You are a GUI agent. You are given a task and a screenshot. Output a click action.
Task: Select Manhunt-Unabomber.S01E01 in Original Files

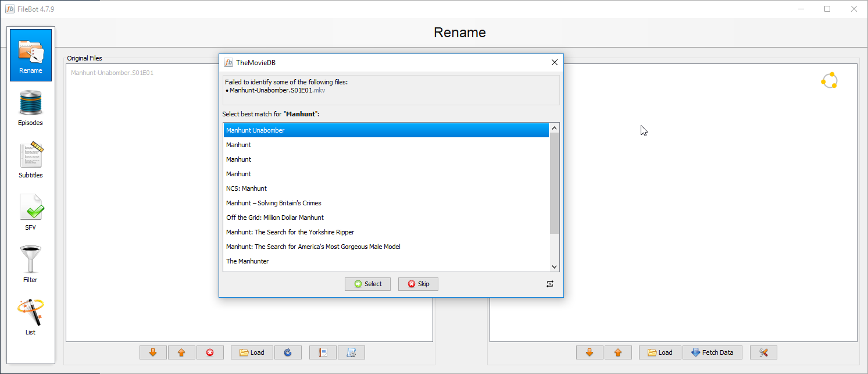pos(112,73)
